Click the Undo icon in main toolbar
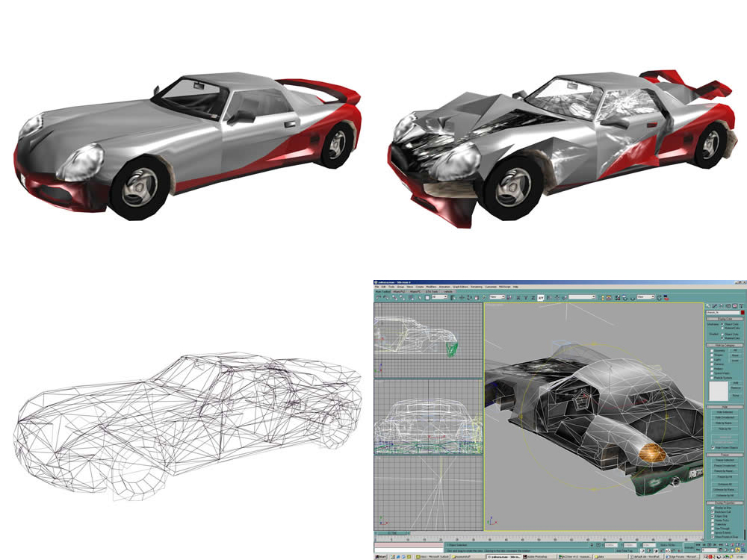The image size is (747, 560). (x=378, y=298)
